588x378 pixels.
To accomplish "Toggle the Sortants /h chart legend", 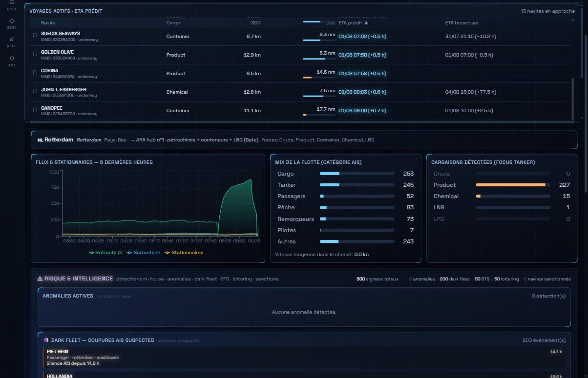I will pyautogui.click(x=143, y=253).
